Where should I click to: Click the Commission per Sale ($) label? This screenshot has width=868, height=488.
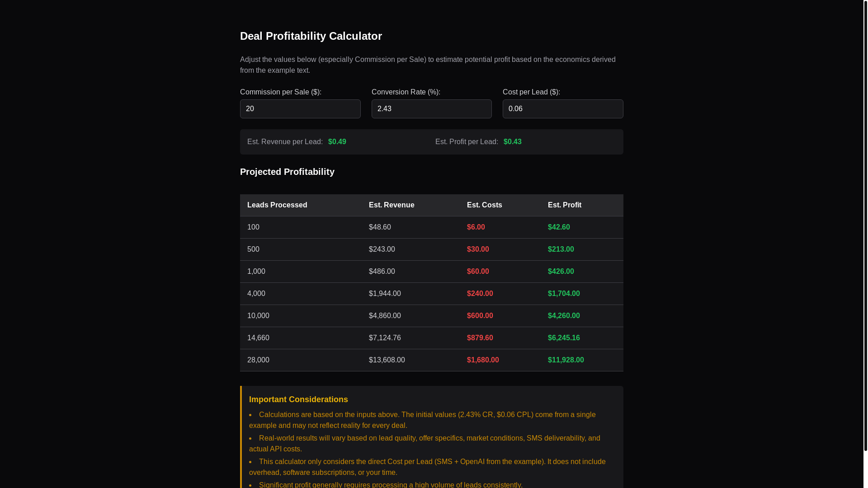click(281, 92)
